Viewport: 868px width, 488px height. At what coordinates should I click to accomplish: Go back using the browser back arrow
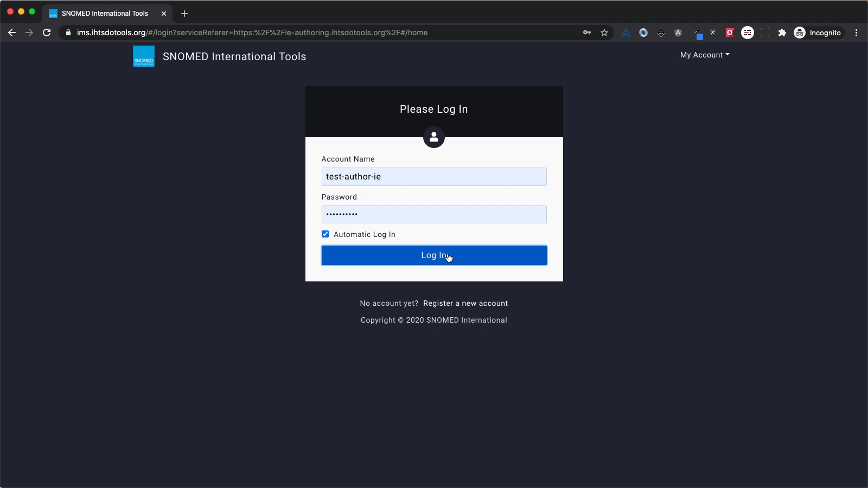coord(12,33)
